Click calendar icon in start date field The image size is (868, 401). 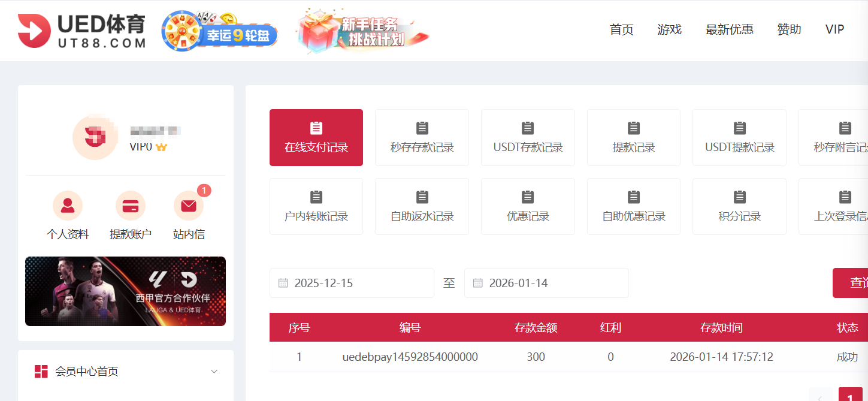click(283, 283)
